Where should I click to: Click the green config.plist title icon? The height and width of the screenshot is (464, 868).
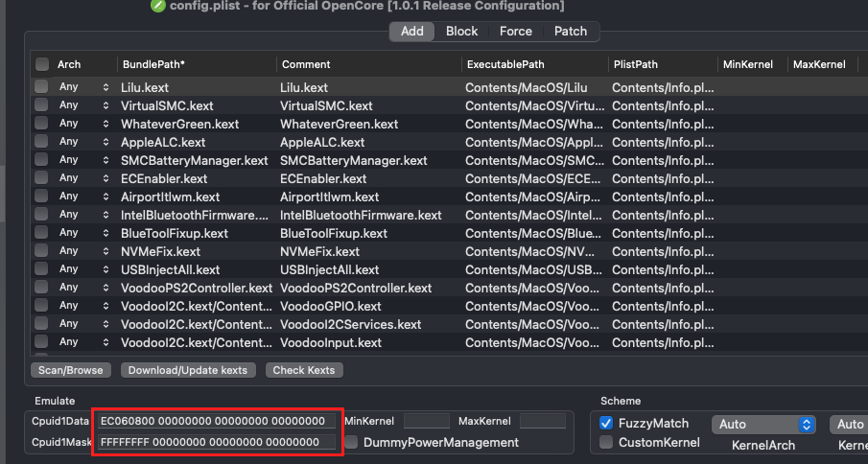[x=158, y=6]
